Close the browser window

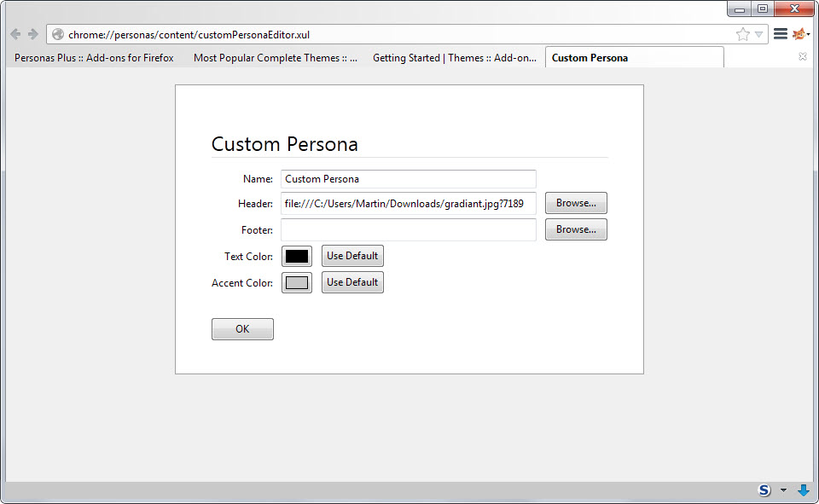(794, 9)
